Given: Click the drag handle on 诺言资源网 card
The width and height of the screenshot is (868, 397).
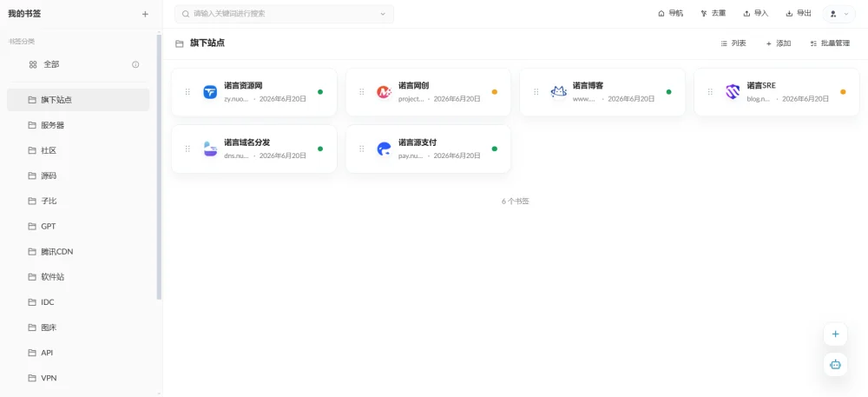Looking at the screenshot, I should [187, 92].
